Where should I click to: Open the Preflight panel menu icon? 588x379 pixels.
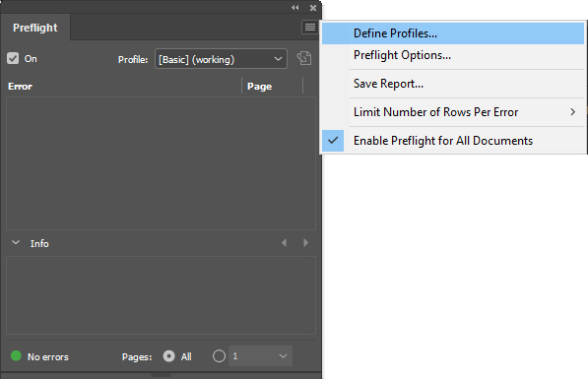tap(309, 27)
